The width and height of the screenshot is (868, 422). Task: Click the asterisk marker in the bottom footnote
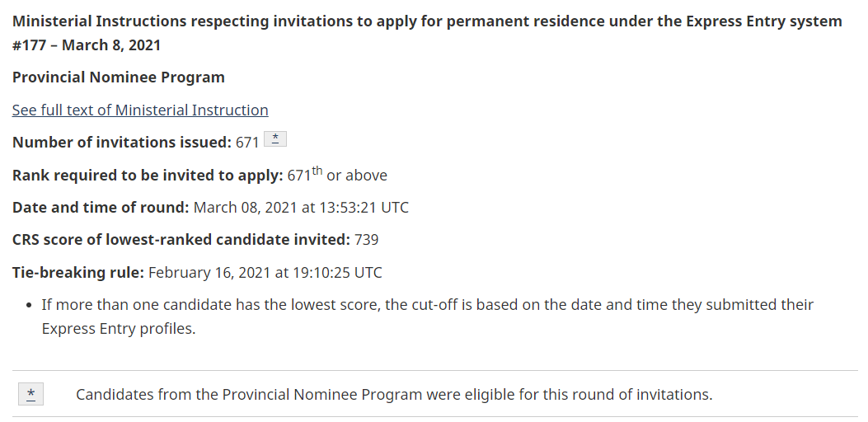tap(30, 394)
